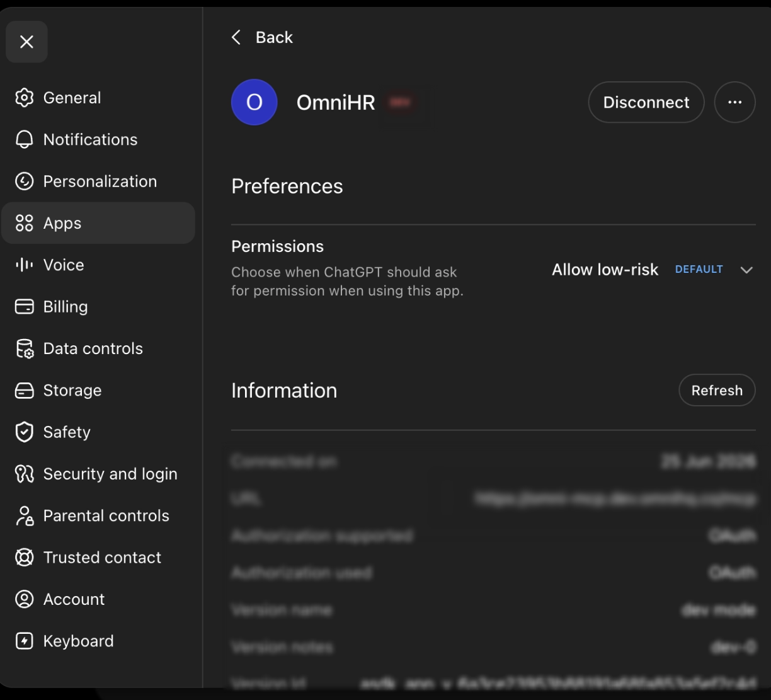Click the Safety shield icon

click(24, 432)
